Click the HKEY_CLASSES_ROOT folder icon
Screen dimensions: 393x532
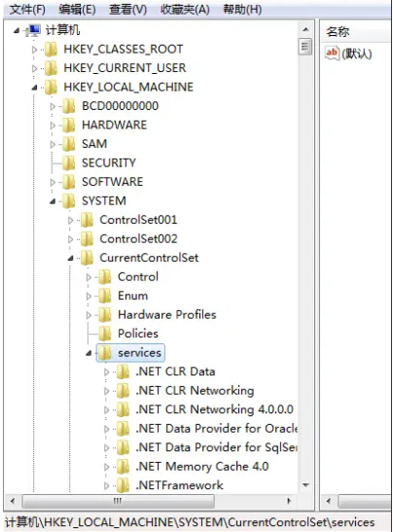(52, 50)
